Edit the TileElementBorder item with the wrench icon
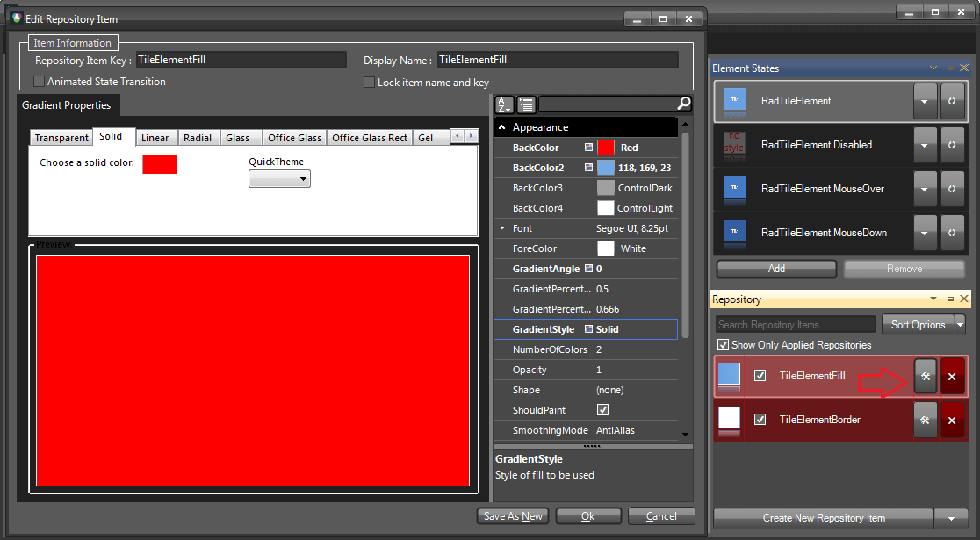980x540 pixels. point(925,420)
